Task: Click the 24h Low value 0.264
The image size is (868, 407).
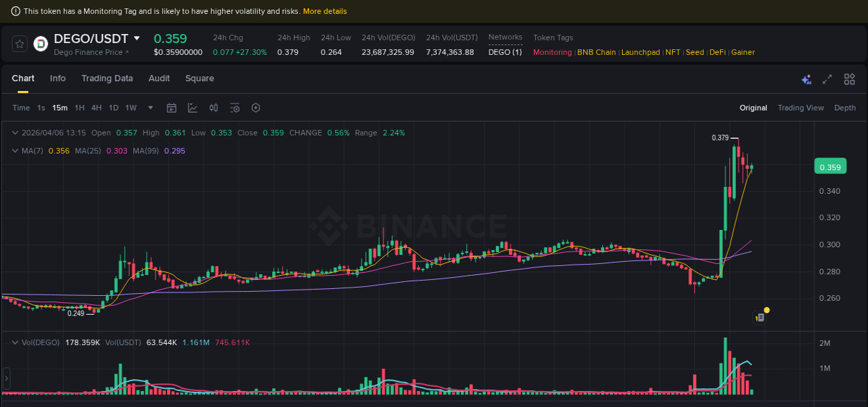Action: 331,52
